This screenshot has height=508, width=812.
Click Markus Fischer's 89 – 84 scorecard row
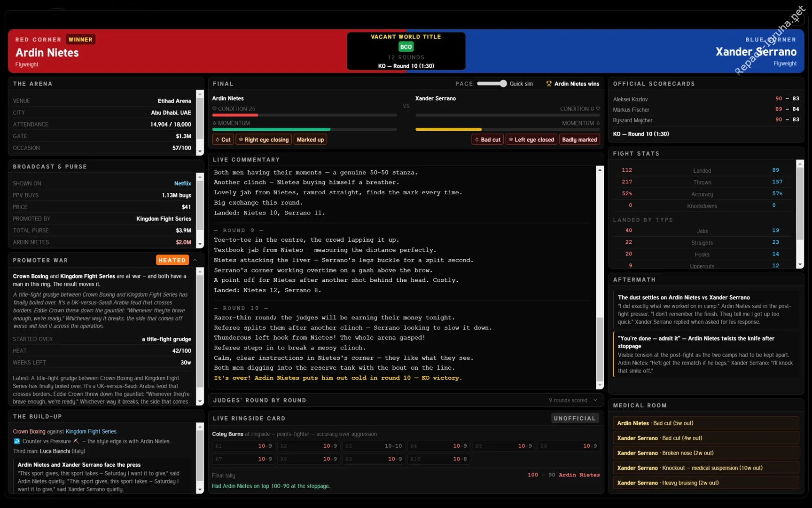click(x=706, y=110)
